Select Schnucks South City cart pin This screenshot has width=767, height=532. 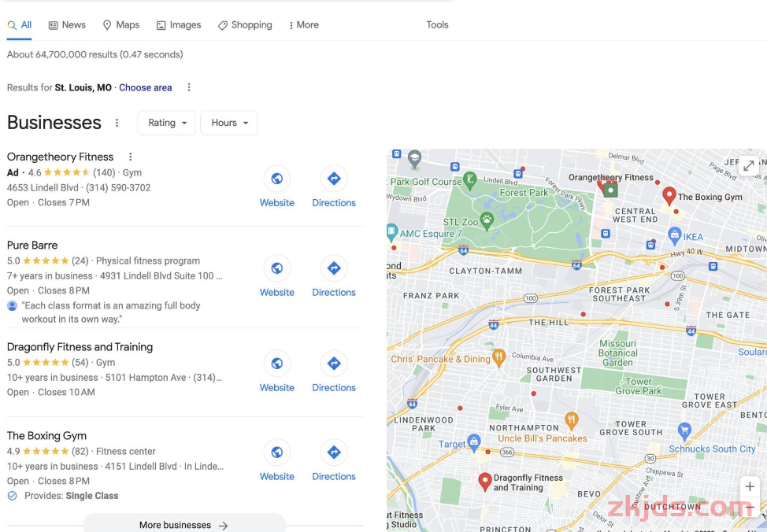click(x=684, y=431)
